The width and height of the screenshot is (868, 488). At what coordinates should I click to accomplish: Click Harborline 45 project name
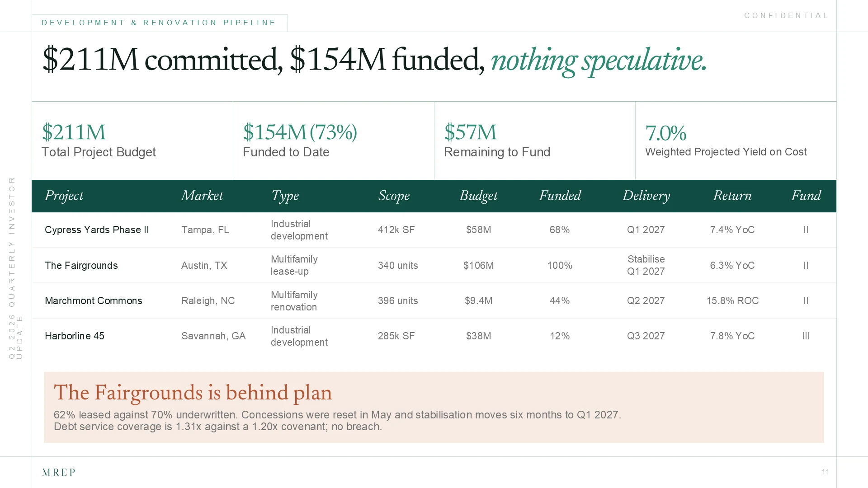tap(75, 336)
